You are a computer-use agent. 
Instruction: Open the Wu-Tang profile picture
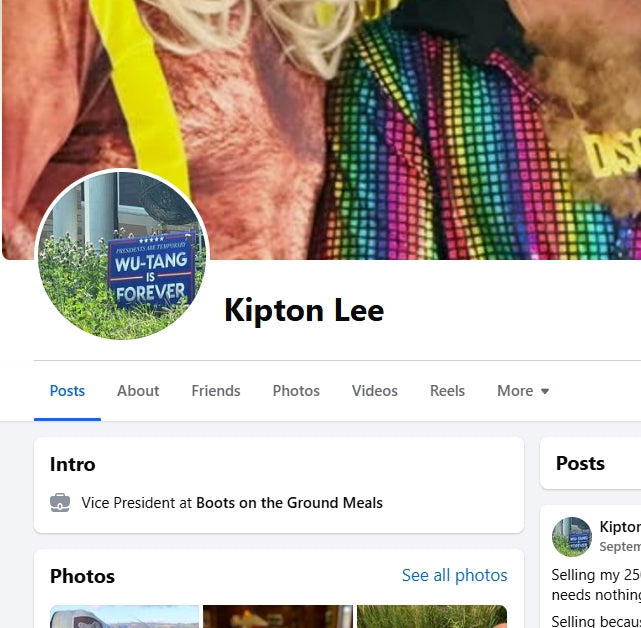click(x=122, y=255)
